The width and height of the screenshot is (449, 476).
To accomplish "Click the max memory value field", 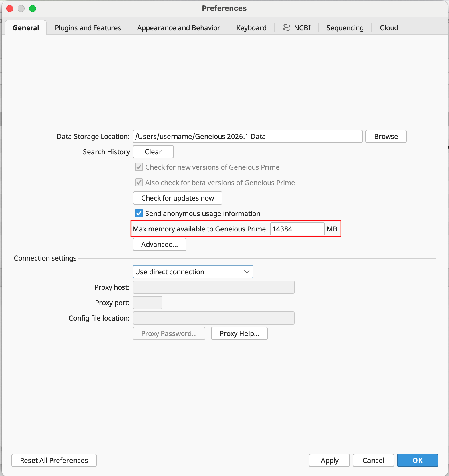I will (297, 229).
